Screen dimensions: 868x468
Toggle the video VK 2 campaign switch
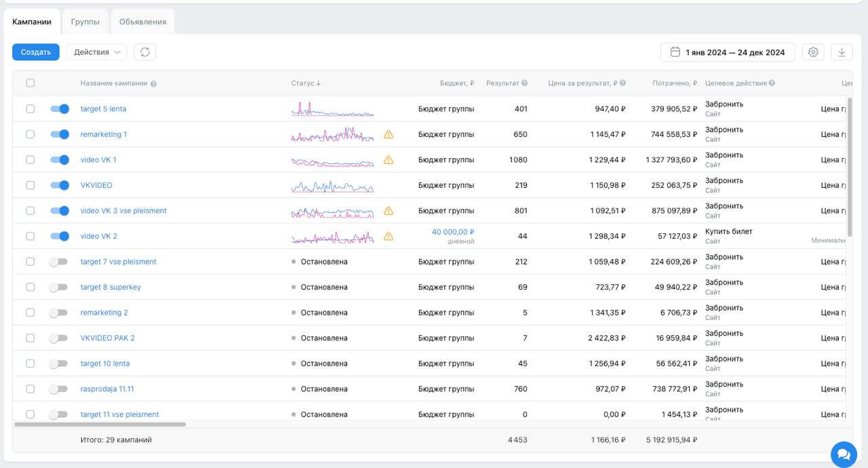point(60,236)
